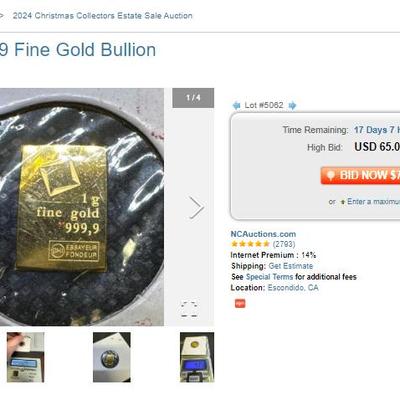Click the red share icon below Location
The width and height of the screenshot is (400, 400).
point(240,303)
